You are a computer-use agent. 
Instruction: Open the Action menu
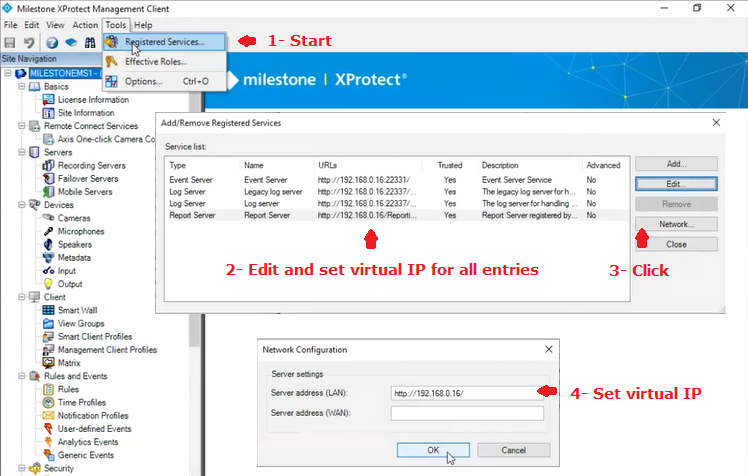[85, 24]
